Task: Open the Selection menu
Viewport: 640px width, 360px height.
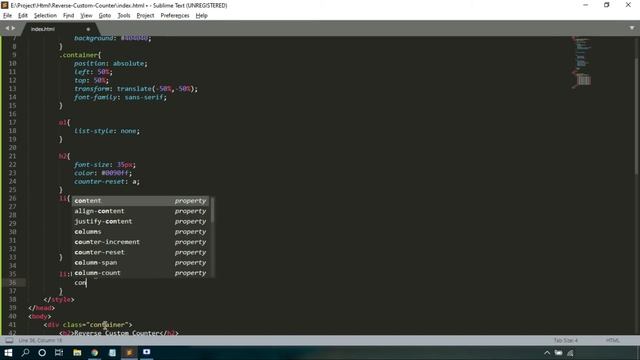Action: point(45,16)
